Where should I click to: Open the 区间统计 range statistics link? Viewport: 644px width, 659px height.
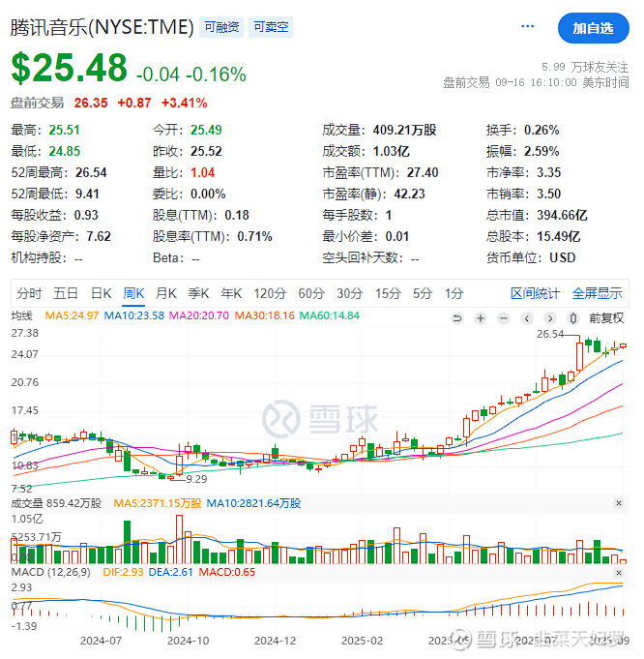point(535,293)
